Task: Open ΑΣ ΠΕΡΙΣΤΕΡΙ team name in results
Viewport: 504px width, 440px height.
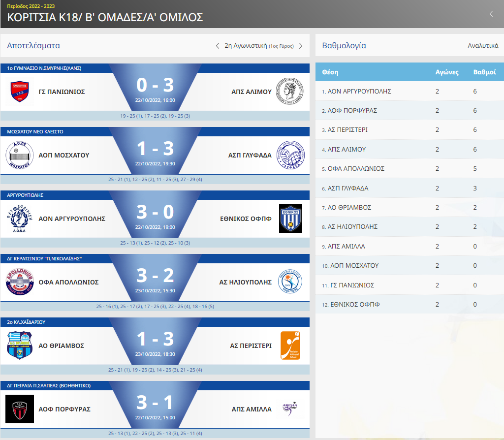Action: pyautogui.click(x=251, y=346)
